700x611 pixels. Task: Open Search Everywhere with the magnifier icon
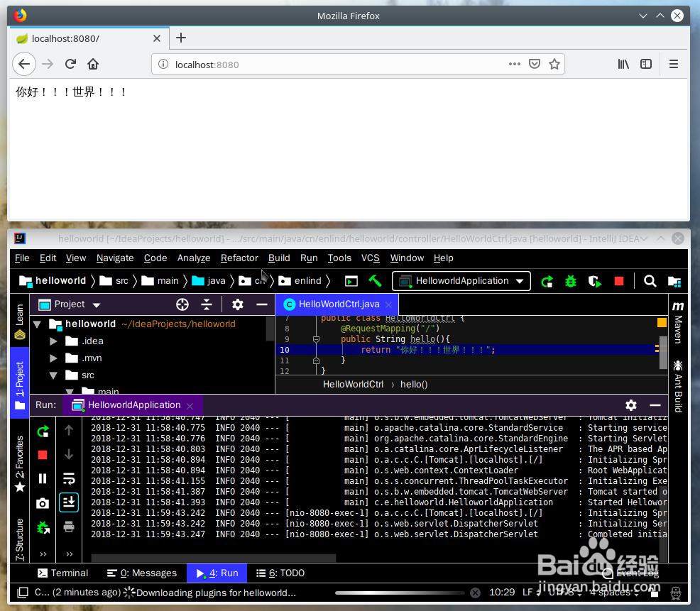650,281
